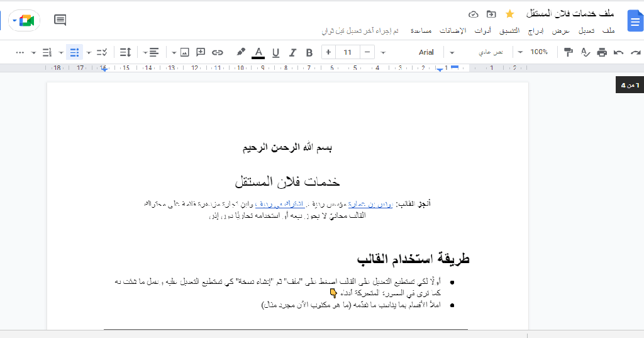Click the left-pointing curved arrow beside print
This screenshot has width=644, height=338.
click(619, 52)
